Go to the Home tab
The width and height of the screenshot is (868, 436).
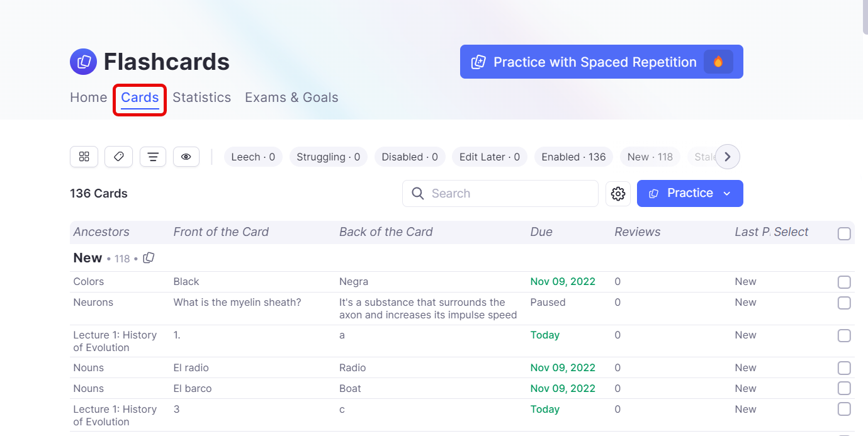coord(88,98)
